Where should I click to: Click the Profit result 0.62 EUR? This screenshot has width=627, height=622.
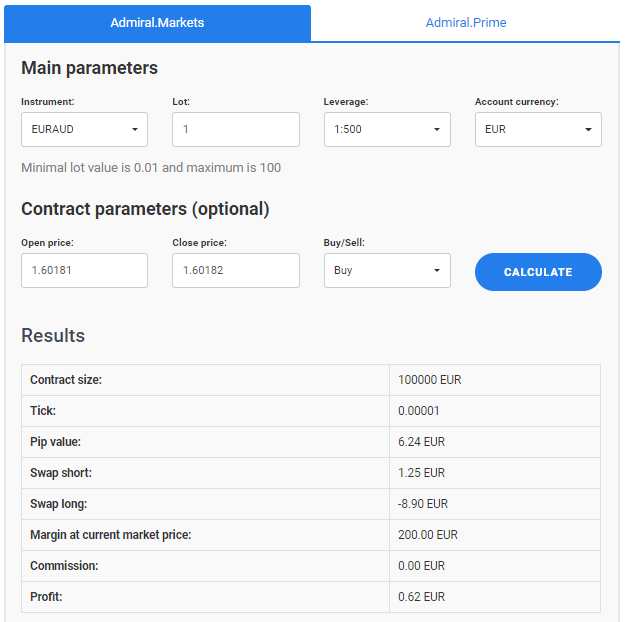[x=421, y=597]
